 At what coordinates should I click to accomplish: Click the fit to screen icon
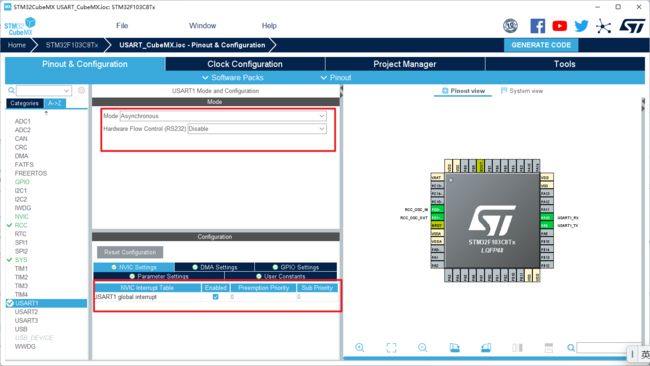point(391,347)
